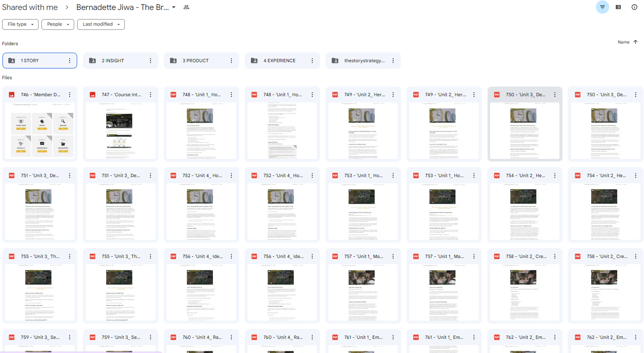
Task: Click the 1 STORY shared folder icon
Action: (12, 61)
